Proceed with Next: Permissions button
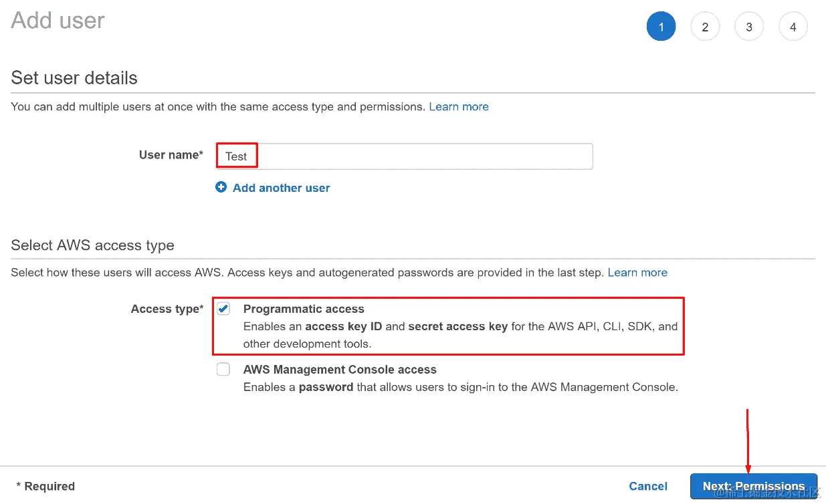Image resolution: width=826 pixels, height=504 pixels. point(754,486)
